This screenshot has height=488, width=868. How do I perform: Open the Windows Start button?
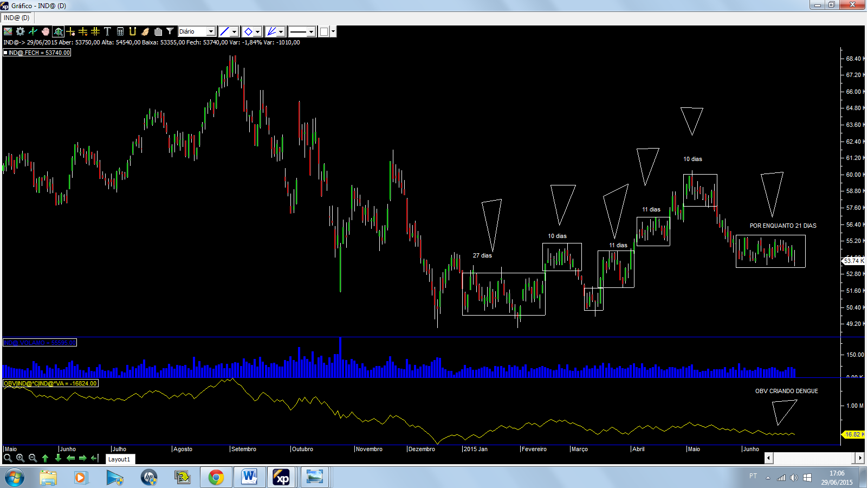pyautogui.click(x=15, y=478)
